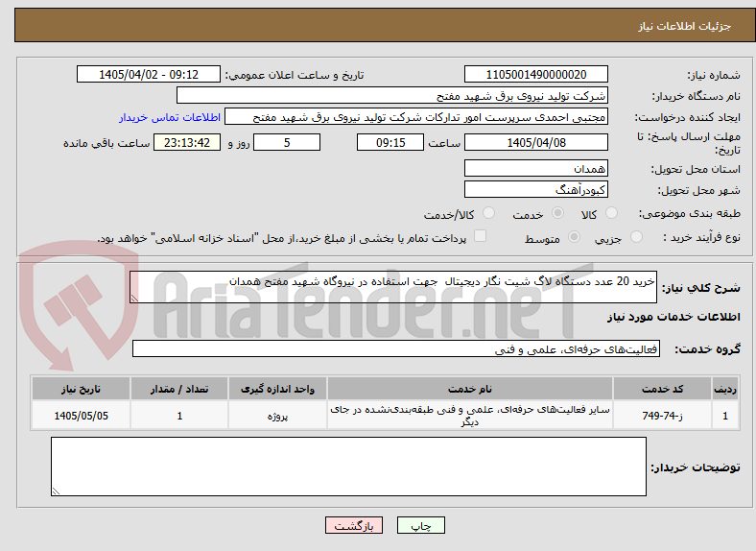Click the مهلت ارسال پاسخ label
The width and height of the screenshot is (756, 551).
(689, 143)
